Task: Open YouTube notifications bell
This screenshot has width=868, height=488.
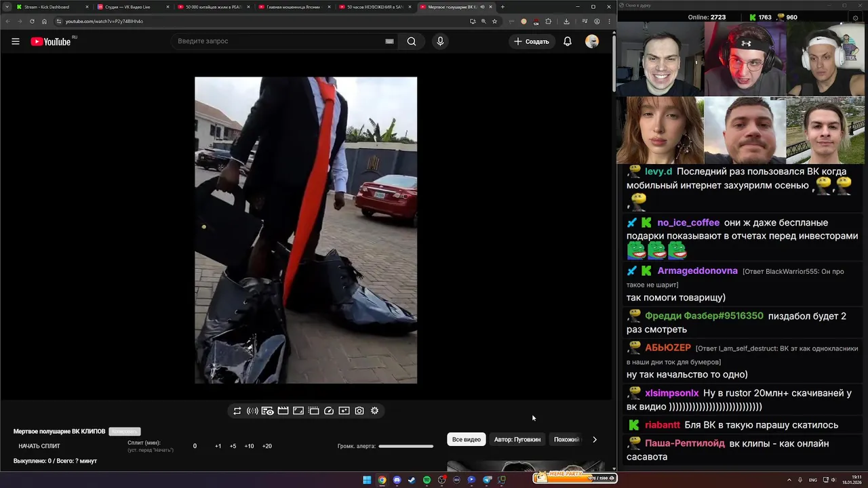Action: pos(568,41)
